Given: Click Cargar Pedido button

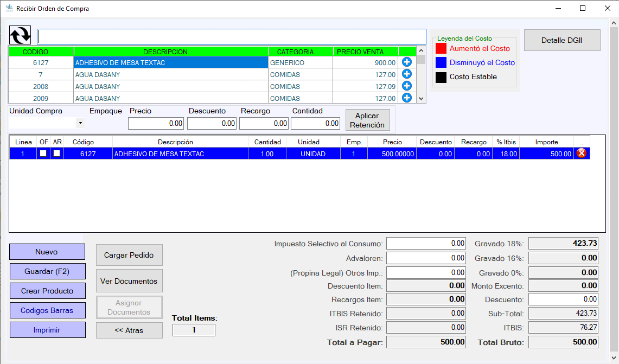Looking at the screenshot, I should pyautogui.click(x=129, y=255).
